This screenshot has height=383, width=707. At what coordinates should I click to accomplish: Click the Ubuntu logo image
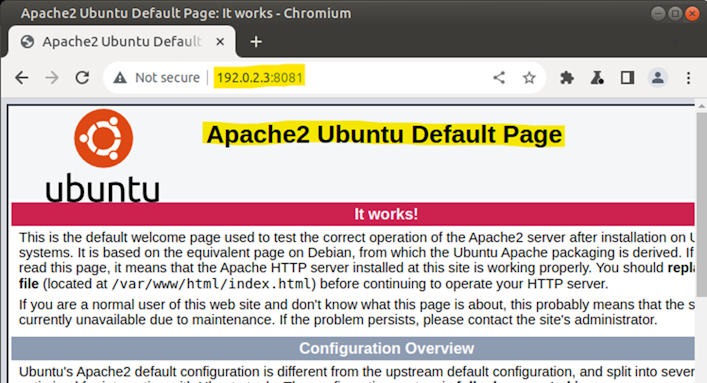pos(103,155)
